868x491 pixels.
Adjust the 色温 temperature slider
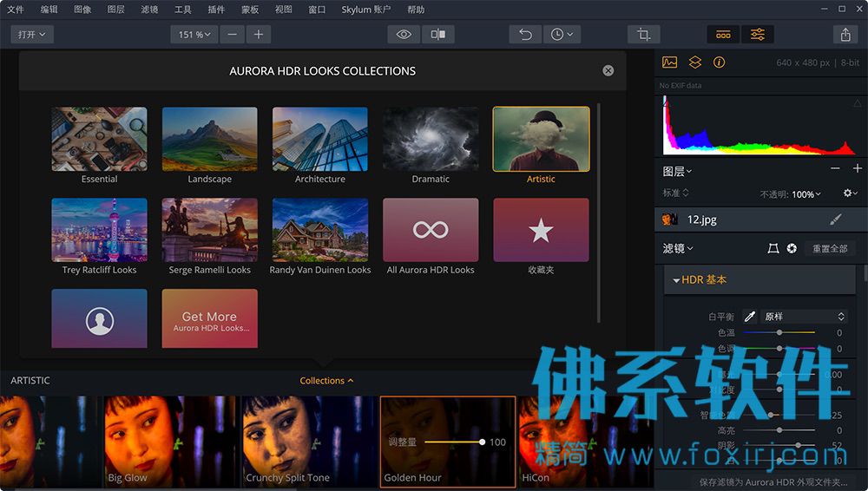[x=779, y=333]
